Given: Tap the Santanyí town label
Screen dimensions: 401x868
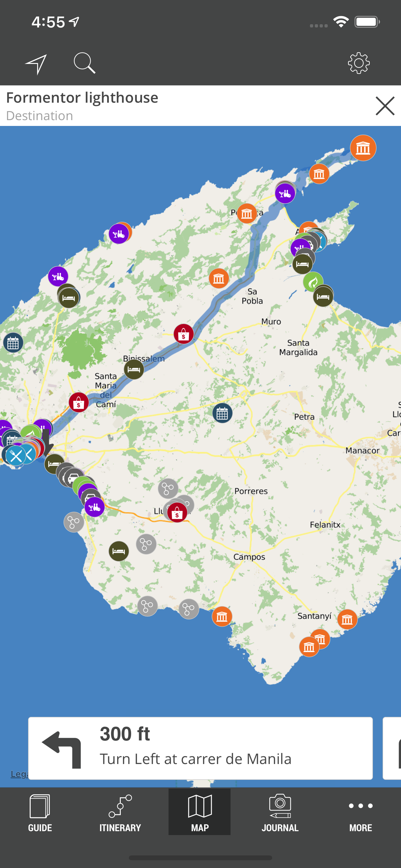Looking at the screenshot, I should [314, 616].
